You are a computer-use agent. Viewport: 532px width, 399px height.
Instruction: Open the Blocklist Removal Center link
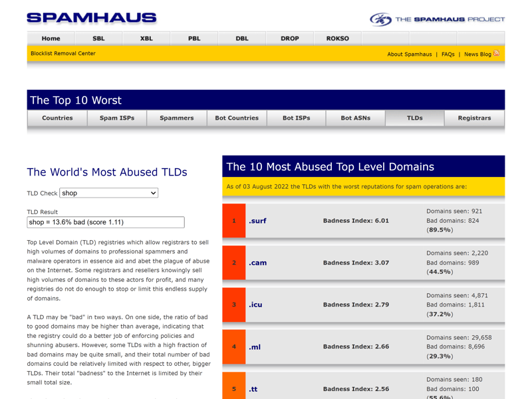(x=63, y=53)
